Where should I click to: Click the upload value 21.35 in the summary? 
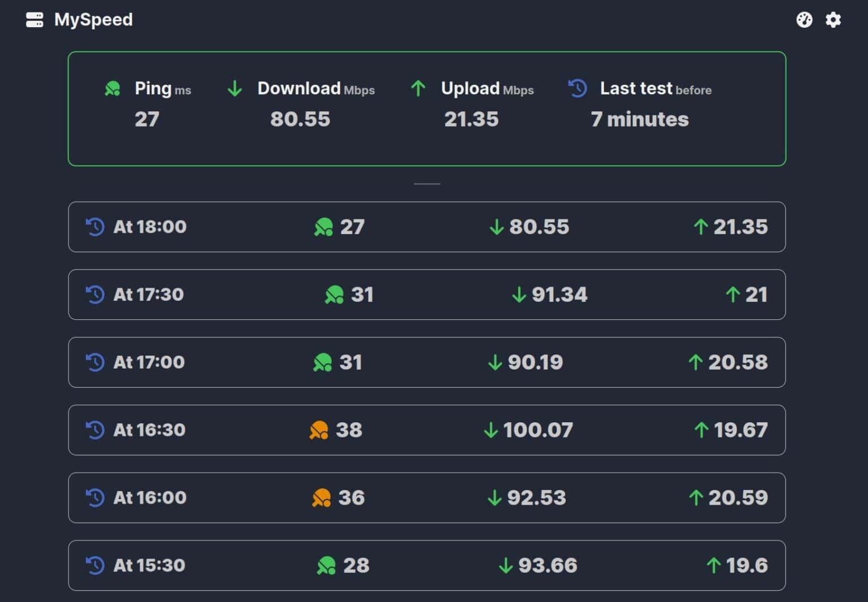pyautogui.click(x=472, y=119)
